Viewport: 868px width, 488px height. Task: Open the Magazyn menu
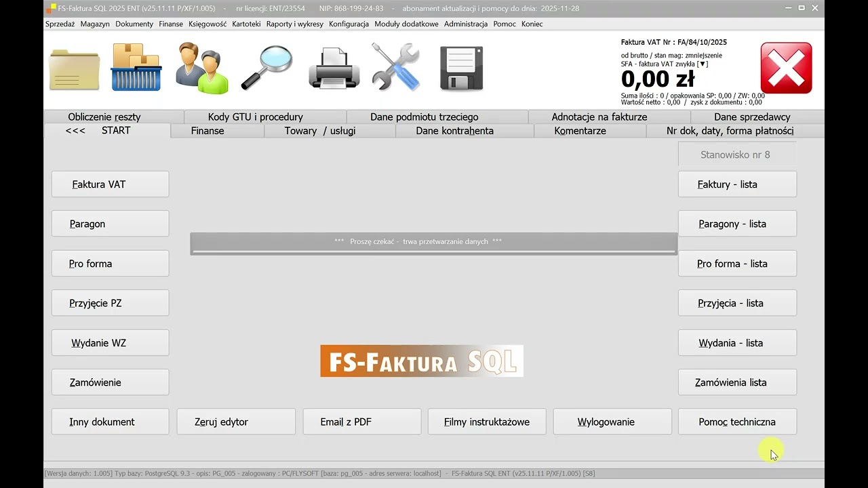pos(95,24)
